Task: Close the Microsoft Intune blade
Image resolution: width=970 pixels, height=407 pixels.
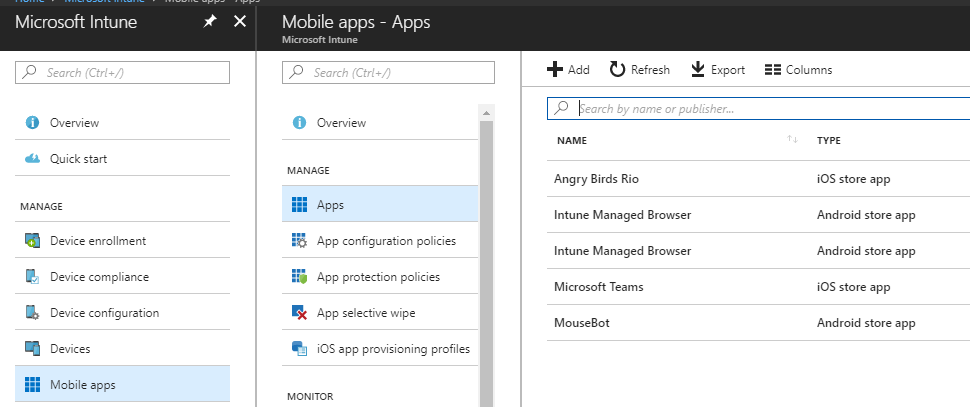Action: pyautogui.click(x=239, y=22)
